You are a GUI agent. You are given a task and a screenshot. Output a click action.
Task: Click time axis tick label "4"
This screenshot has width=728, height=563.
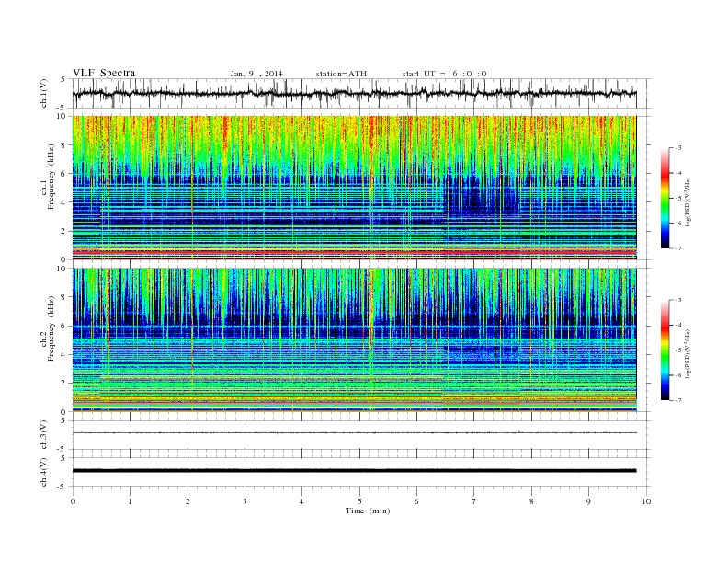click(x=301, y=501)
